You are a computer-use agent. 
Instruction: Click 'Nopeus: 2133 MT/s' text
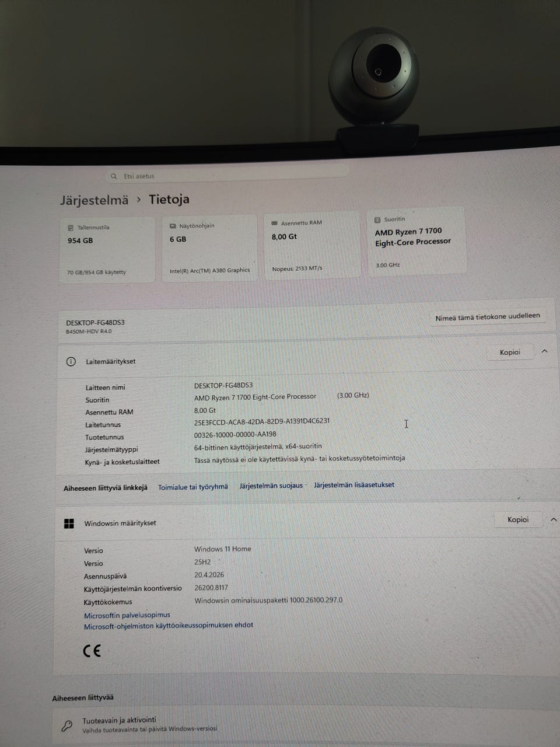click(297, 268)
